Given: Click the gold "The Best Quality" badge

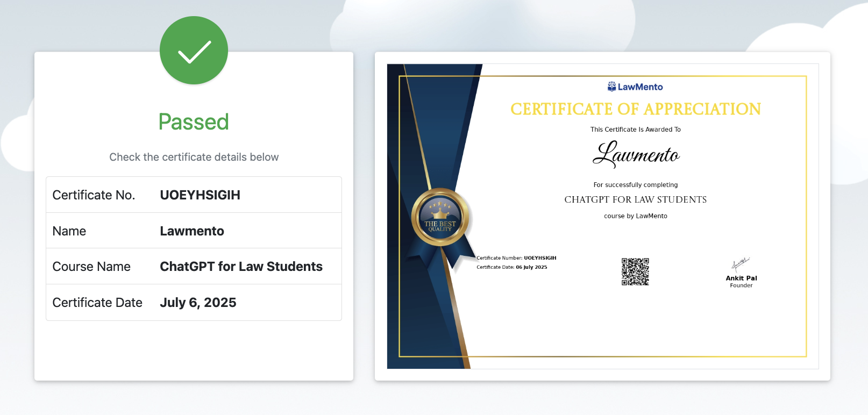Looking at the screenshot, I should coord(440,218).
